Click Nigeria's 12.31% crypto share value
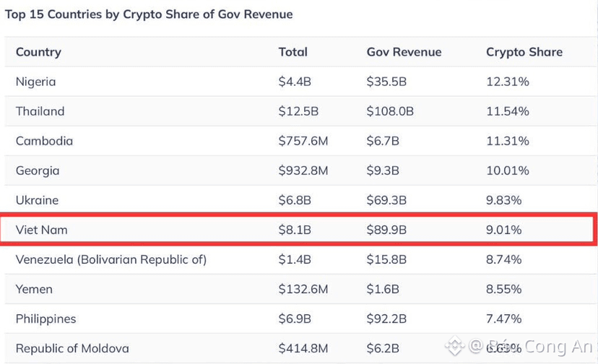 click(508, 82)
